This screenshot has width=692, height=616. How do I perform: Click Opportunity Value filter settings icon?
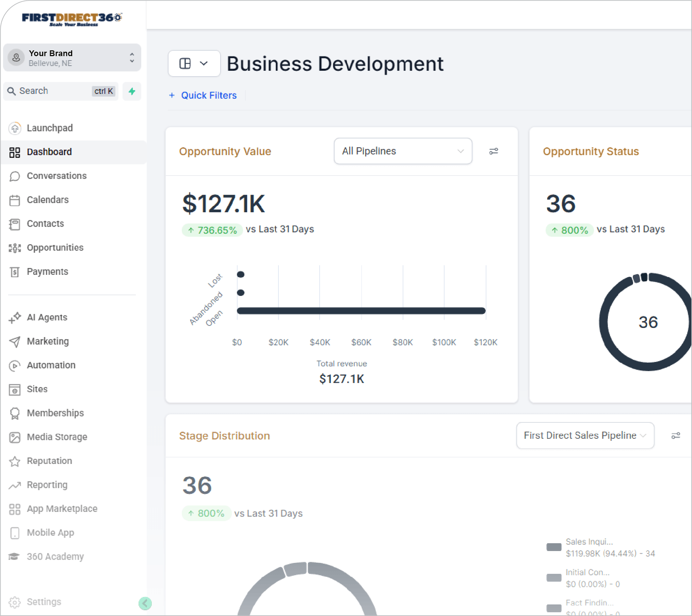click(x=494, y=151)
